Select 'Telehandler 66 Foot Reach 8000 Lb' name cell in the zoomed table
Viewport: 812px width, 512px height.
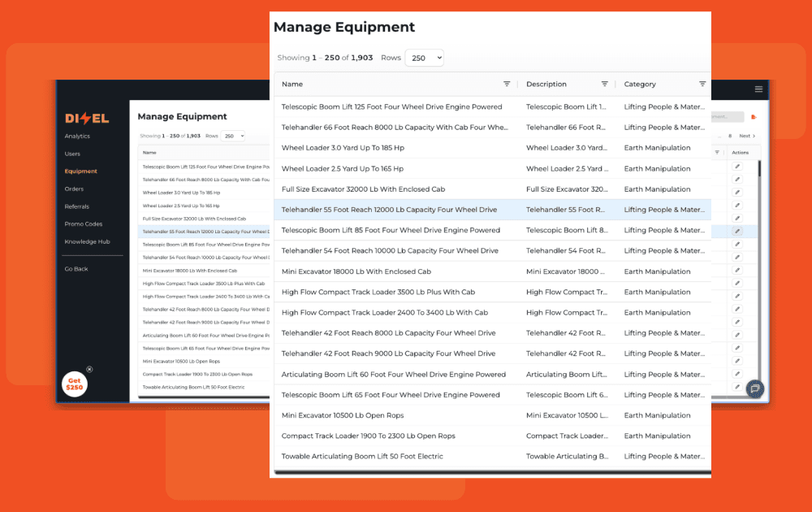pos(395,128)
